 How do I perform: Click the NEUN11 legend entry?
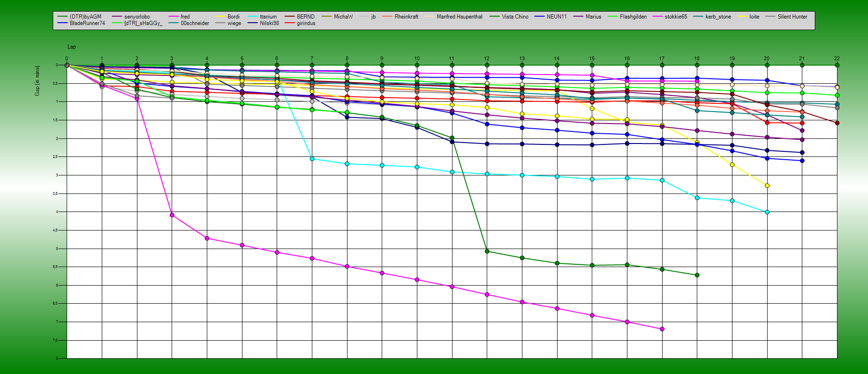point(551,17)
